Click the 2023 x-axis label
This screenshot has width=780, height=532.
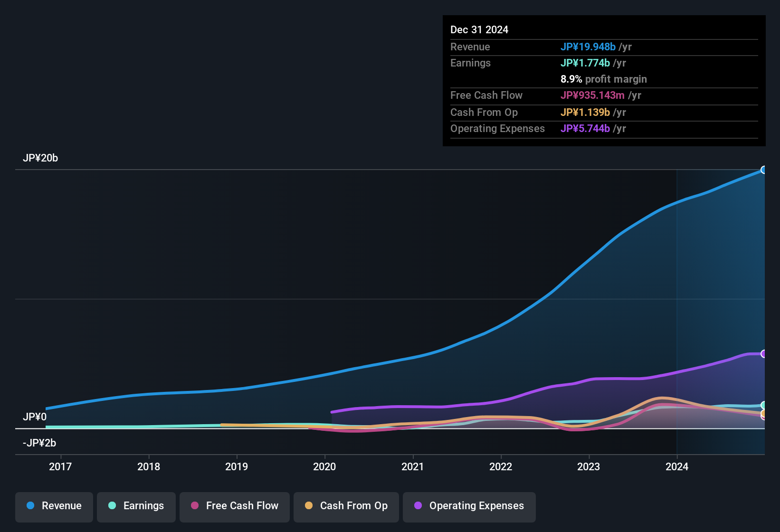[589, 467]
